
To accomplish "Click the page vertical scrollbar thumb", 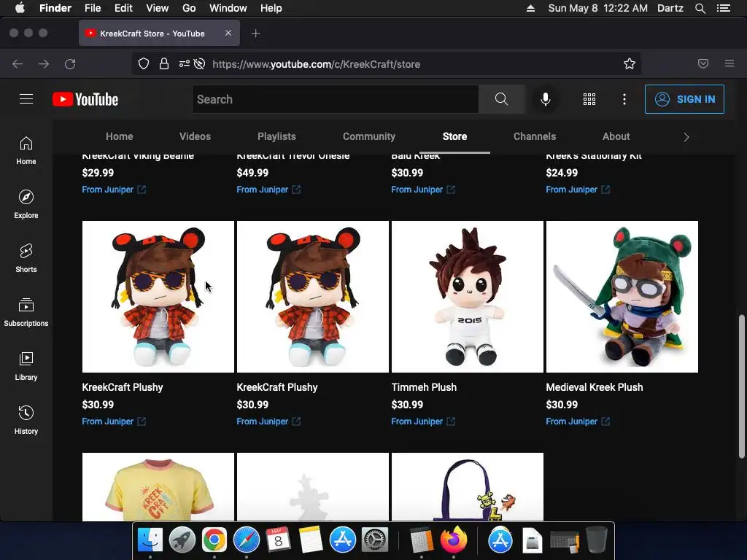I will 741,386.
